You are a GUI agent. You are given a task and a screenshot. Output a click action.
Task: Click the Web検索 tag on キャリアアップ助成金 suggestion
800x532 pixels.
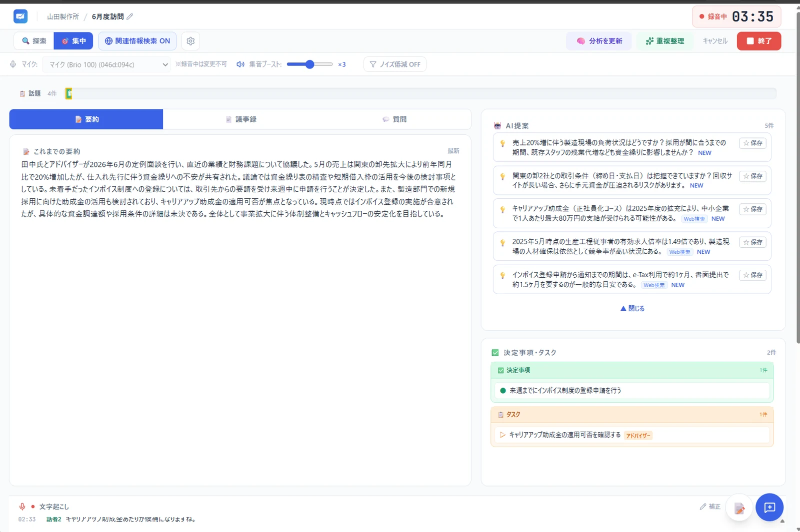(694, 219)
